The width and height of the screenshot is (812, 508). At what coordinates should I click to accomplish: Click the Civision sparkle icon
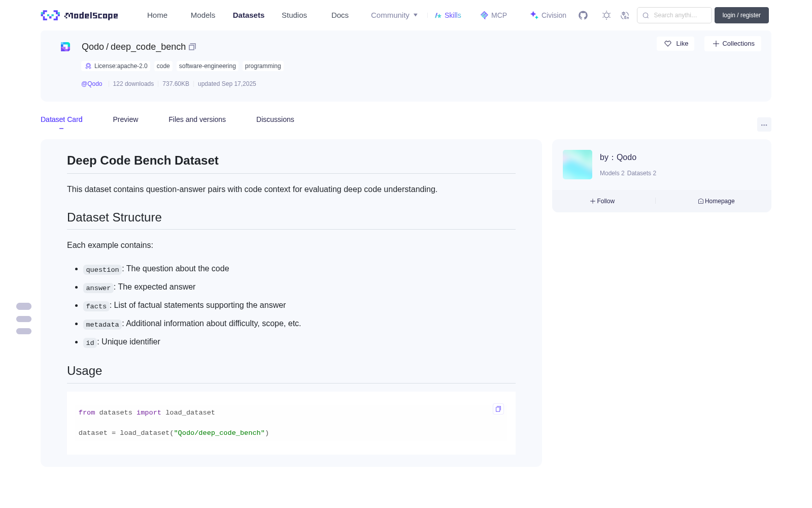pyautogui.click(x=534, y=15)
